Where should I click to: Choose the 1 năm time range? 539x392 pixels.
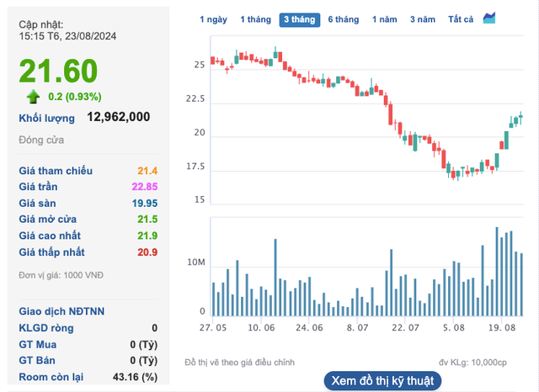385,19
